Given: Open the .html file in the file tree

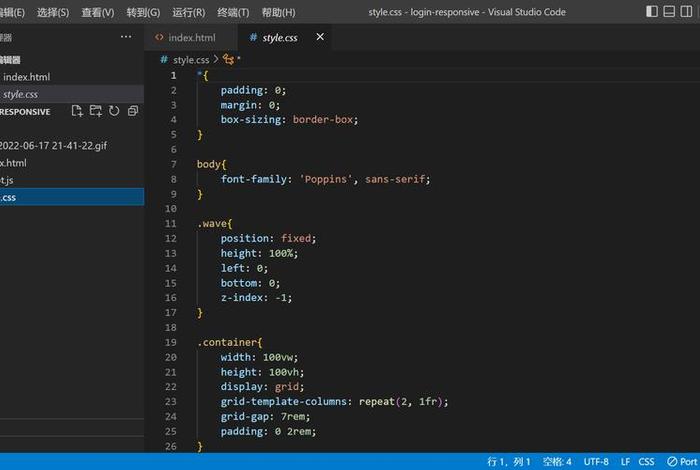Looking at the screenshot, I should pyautogui.click(x=71, y=163).
